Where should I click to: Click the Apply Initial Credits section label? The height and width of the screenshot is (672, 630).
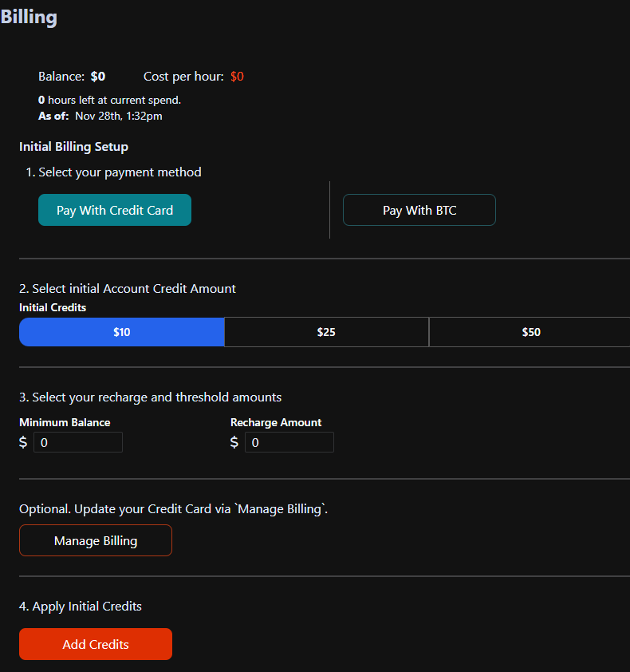click(81, 606)
